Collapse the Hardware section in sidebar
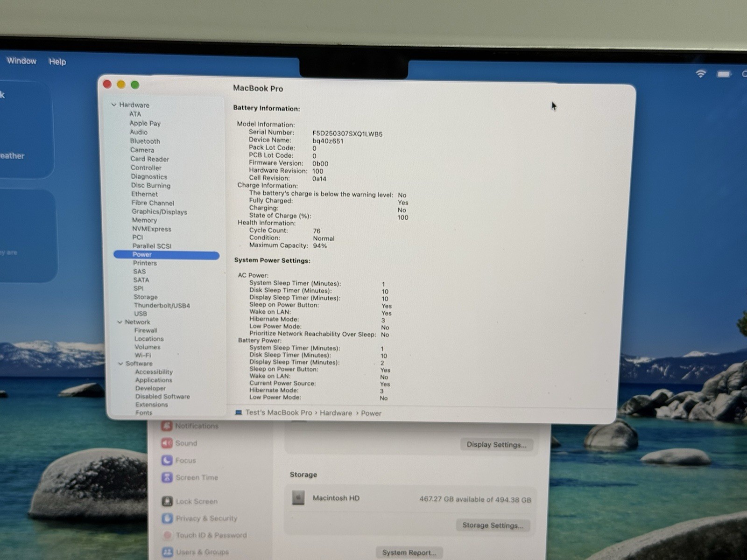 113,105
